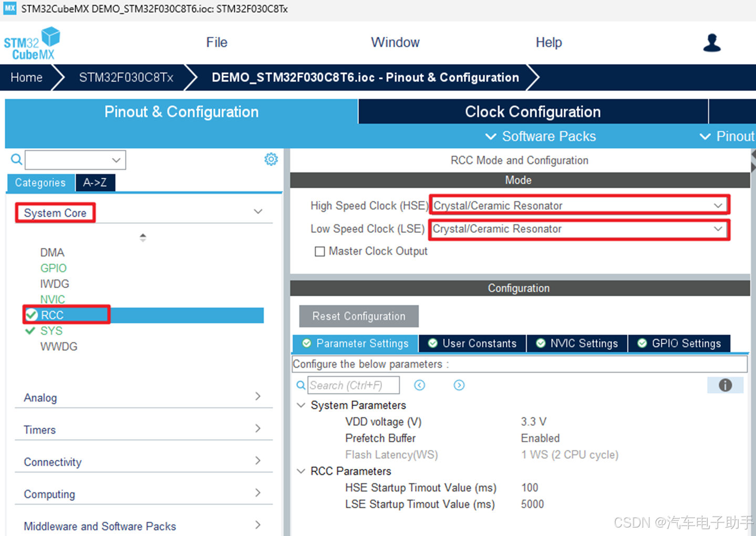Open the settings gear icon above Categories

271,159
